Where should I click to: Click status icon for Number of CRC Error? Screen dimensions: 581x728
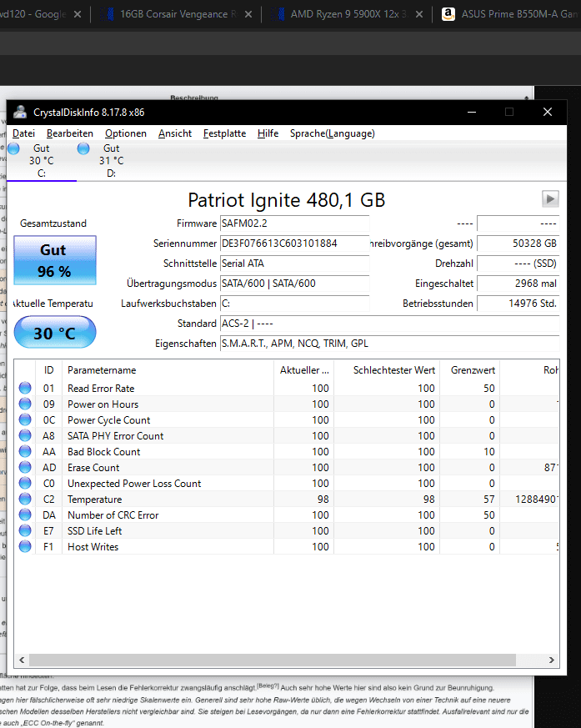25,515
